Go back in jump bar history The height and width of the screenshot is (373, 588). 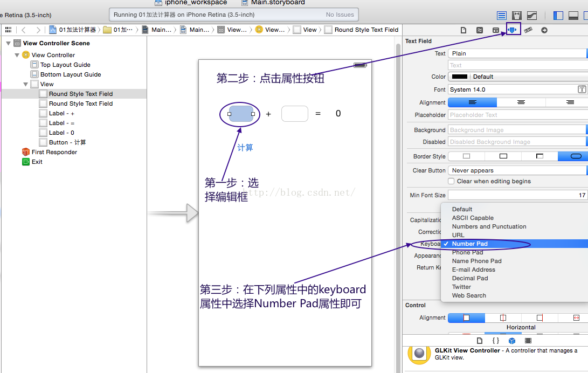pyautogui.click(x=24, y=30)
